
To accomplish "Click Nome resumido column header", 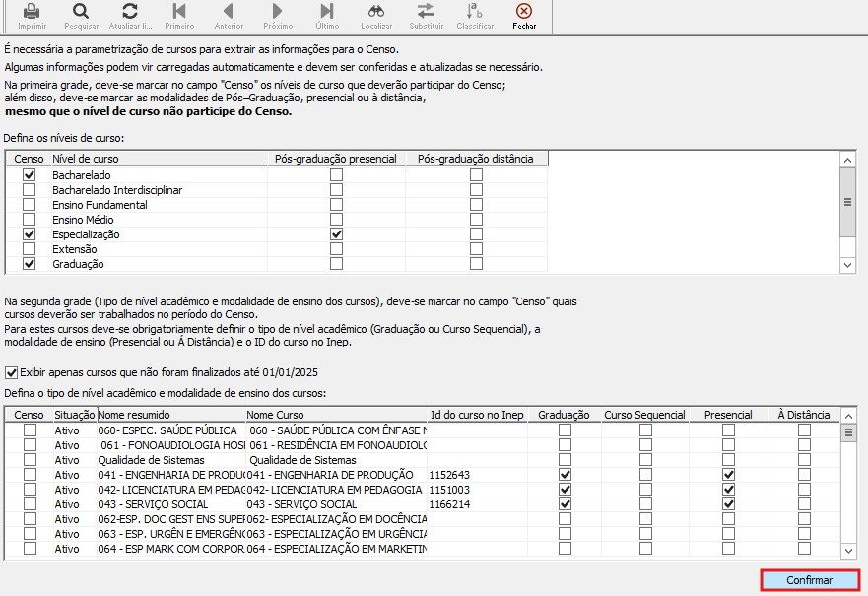I will [171, 415].
